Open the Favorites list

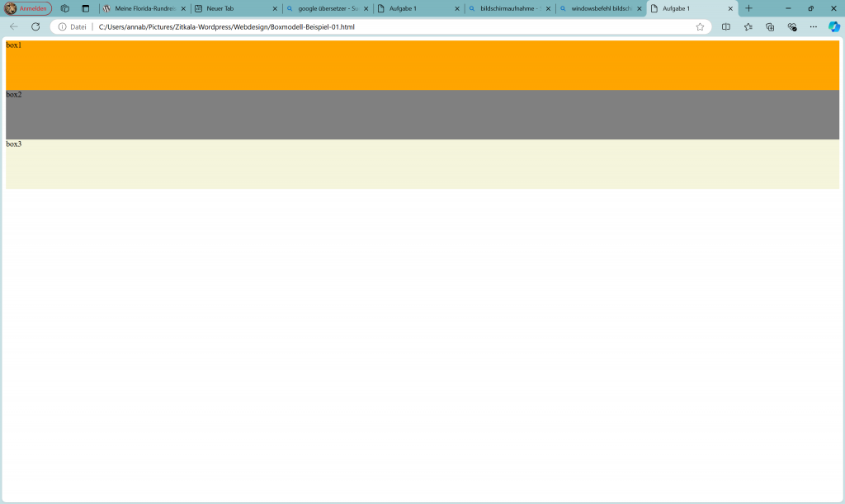(748, 26)
